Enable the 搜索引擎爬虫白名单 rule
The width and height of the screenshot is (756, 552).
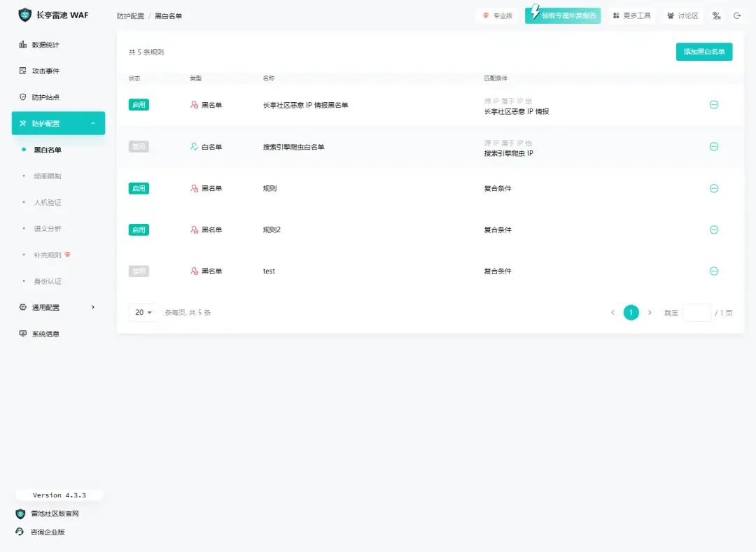139,146
